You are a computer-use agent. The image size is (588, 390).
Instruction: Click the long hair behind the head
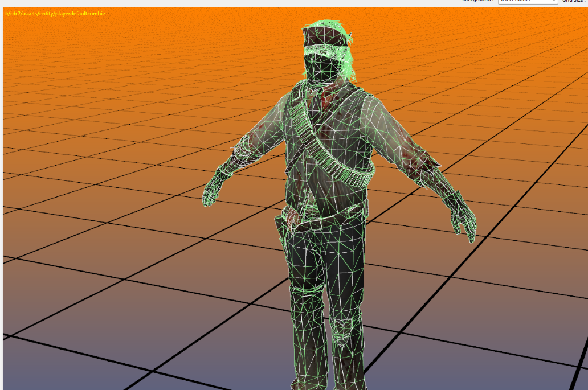coord(349,63)
